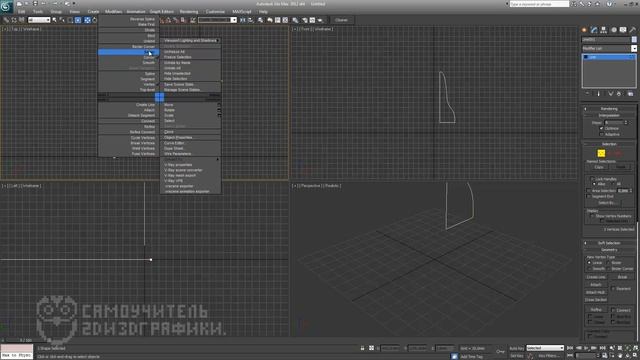Click the Selection Lock toggle icon
Viewport: 640px width, 360px height.
362,348
